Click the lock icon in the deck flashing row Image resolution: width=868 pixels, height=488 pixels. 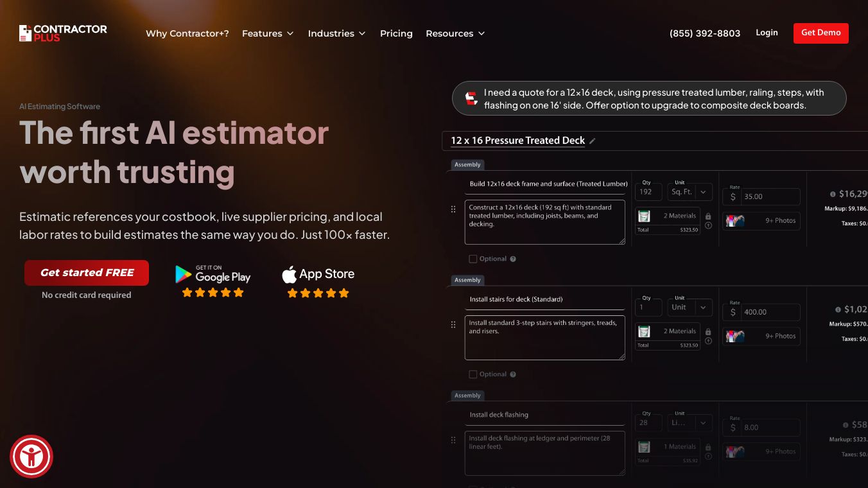coord(708,448)
